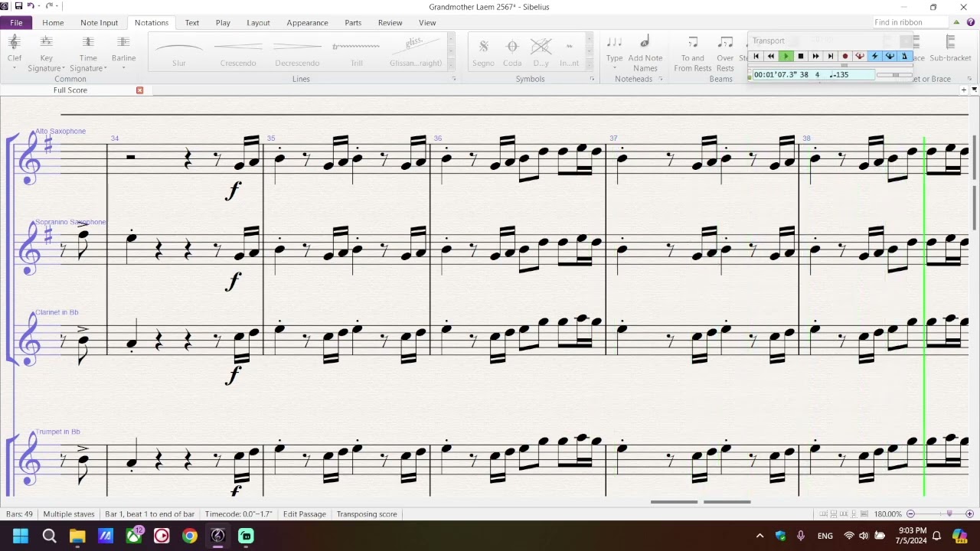980x551 pixels.
Task: Open Windows taskbar Search
Action: point(49,536)
